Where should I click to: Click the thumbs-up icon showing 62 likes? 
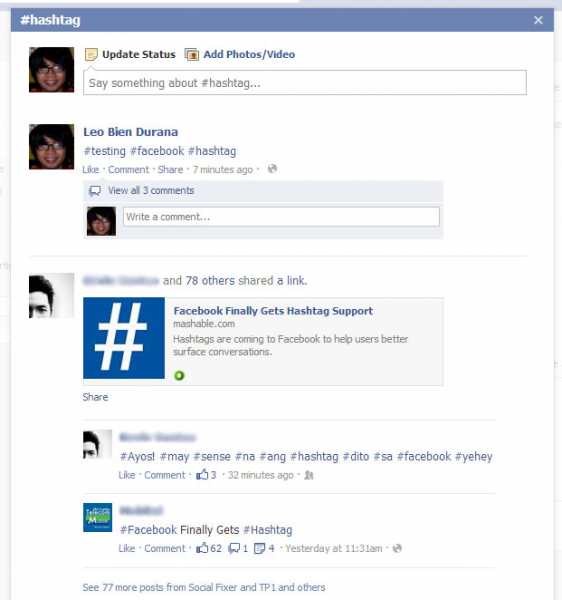(x=202, y=548)
